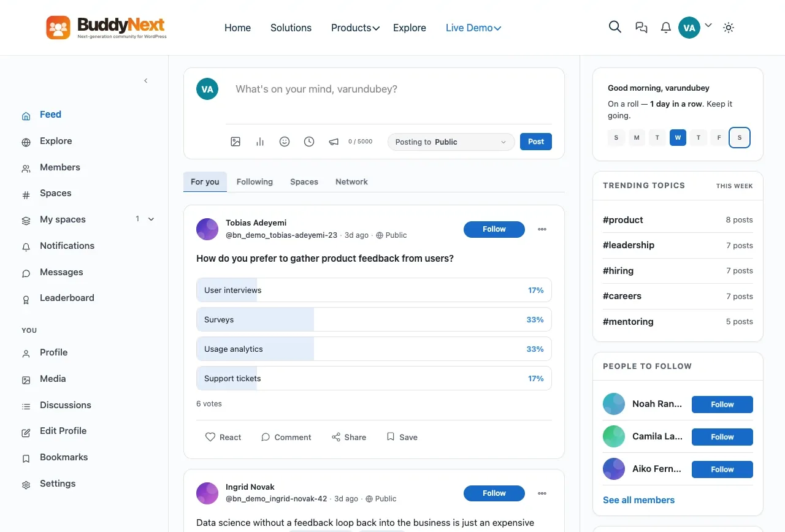Viewport: 785px width, 532px height.
Task: Expand the Live Demo menu
Action: [473, 28]
